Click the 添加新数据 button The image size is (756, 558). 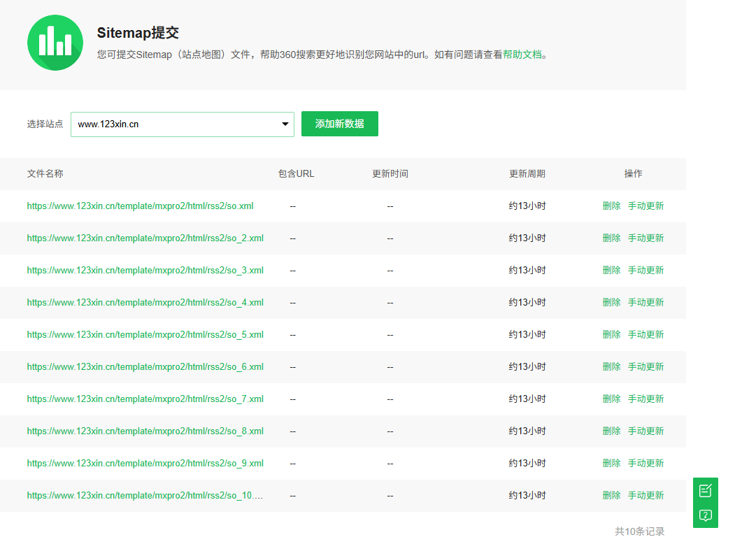click(x=339, y=124)
